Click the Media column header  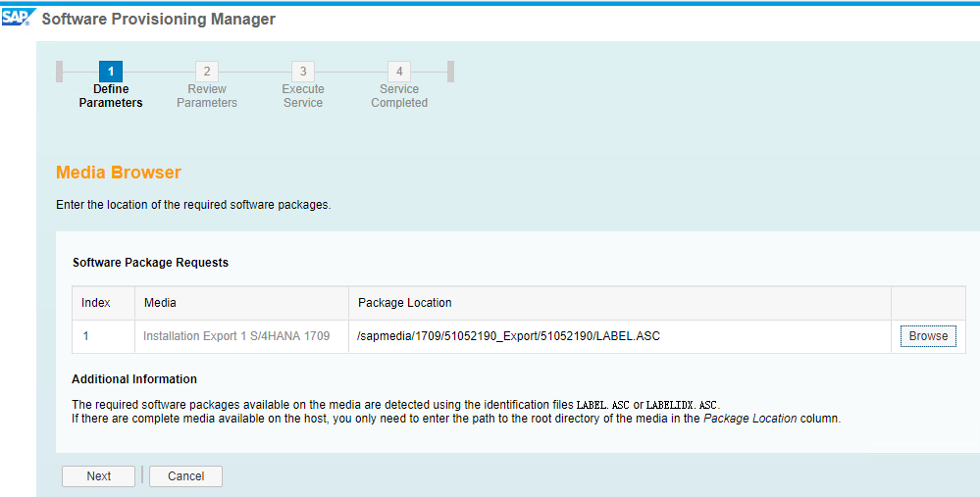[241, 303]
